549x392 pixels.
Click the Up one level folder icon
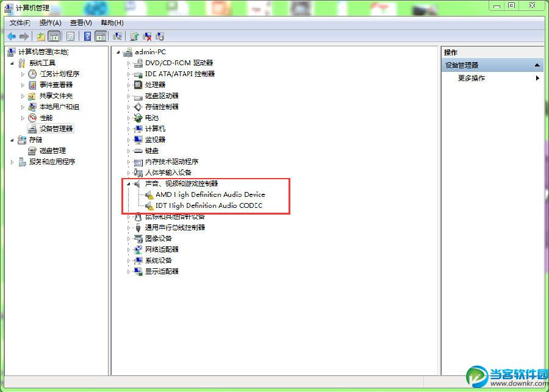point(41,36)
